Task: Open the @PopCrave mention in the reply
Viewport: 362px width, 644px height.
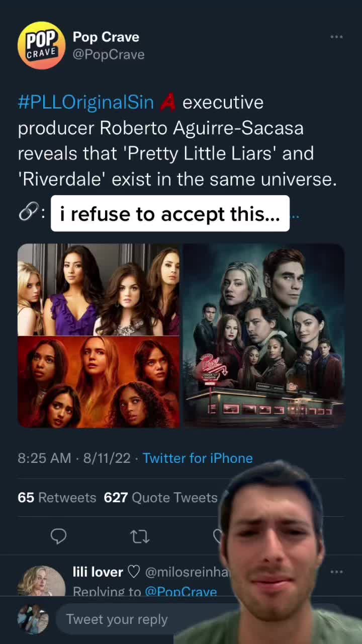Action: 180,592
